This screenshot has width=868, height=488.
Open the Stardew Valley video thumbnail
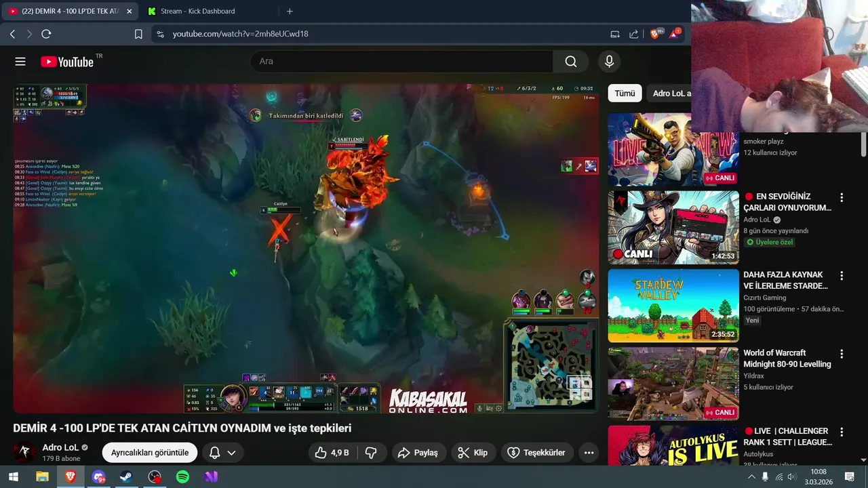coord(673,306)
